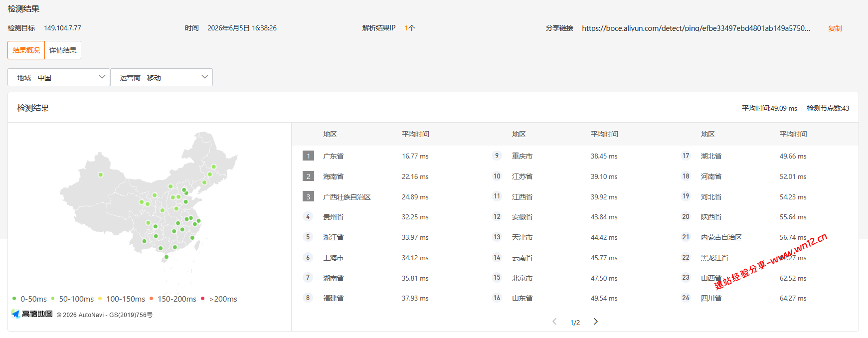Image resolution: width=868 pixels, height=338 pixels.
Task: Go to next page arrow of results
Action: pos(595,322)
